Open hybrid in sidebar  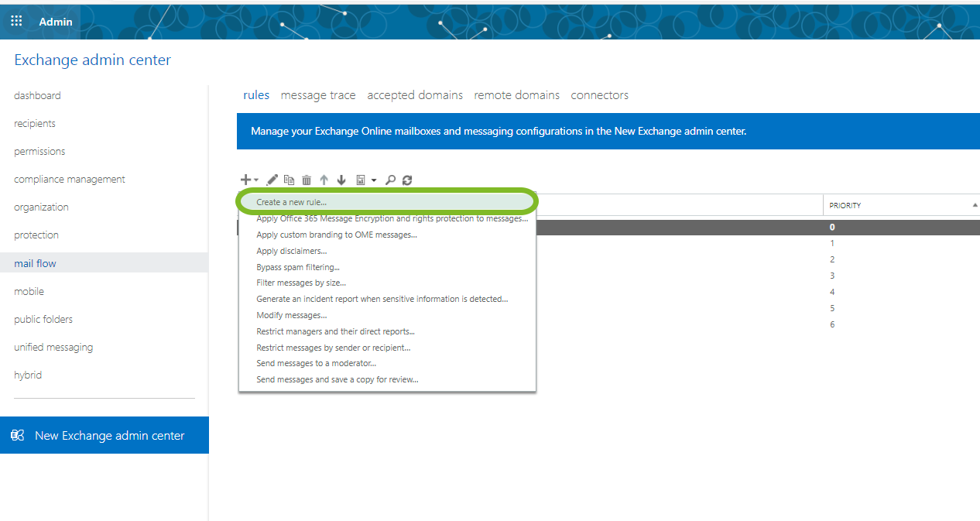[x=28, y=375]
